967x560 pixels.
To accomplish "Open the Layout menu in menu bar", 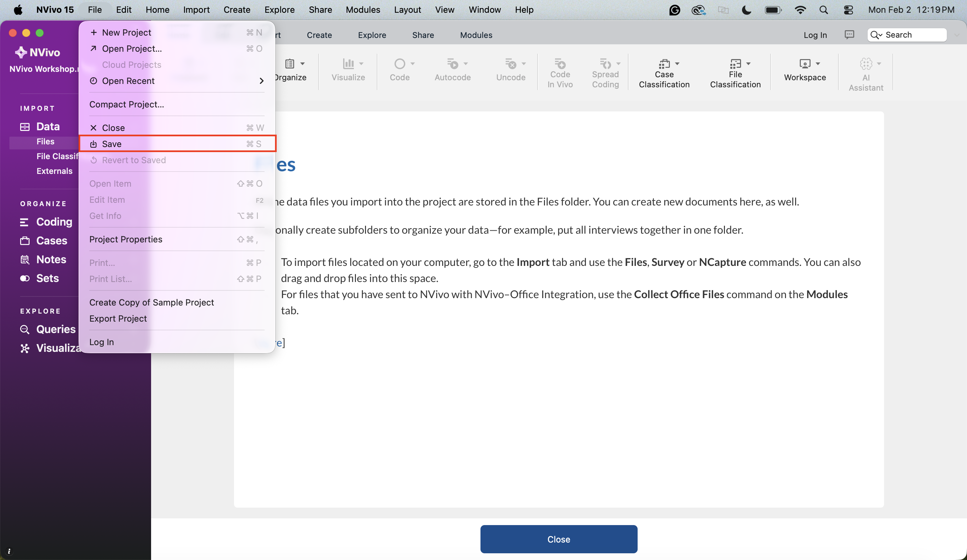I will (407, 10).
